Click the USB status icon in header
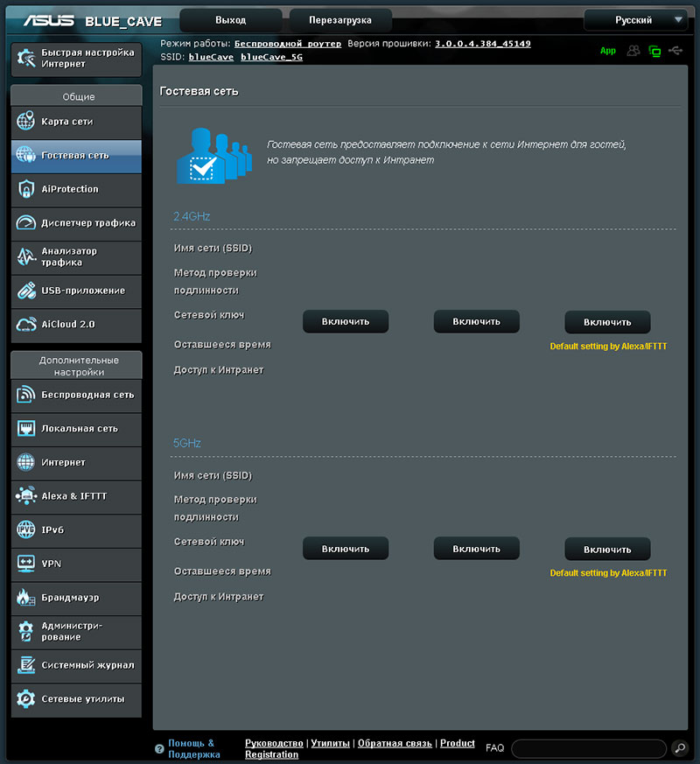This screenshot has height=764, width=700. point(675,50)
